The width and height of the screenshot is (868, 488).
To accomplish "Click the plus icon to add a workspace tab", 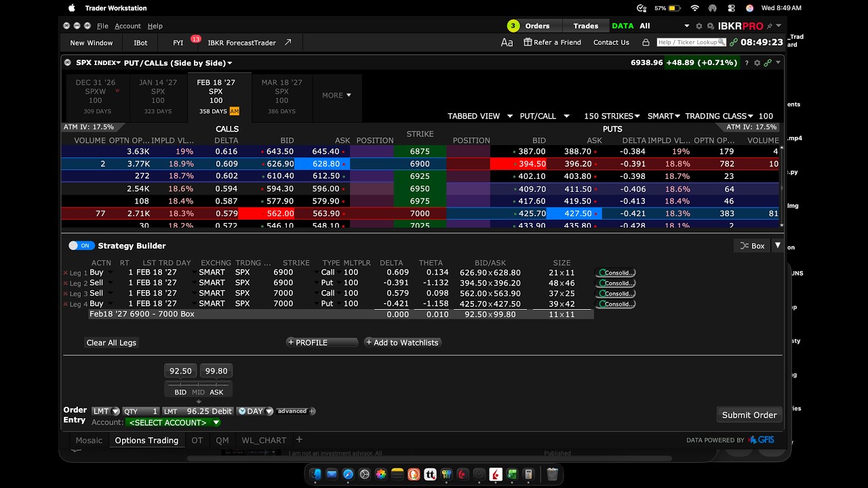I will pos(299,440).
